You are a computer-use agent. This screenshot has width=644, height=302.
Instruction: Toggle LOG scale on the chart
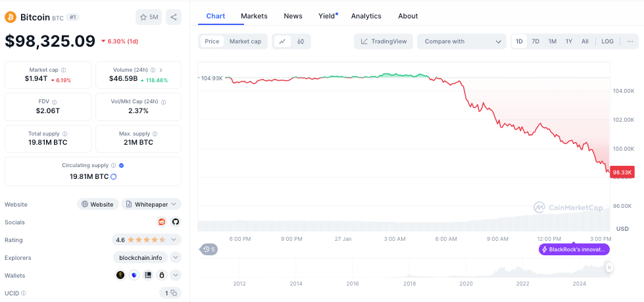607,41
